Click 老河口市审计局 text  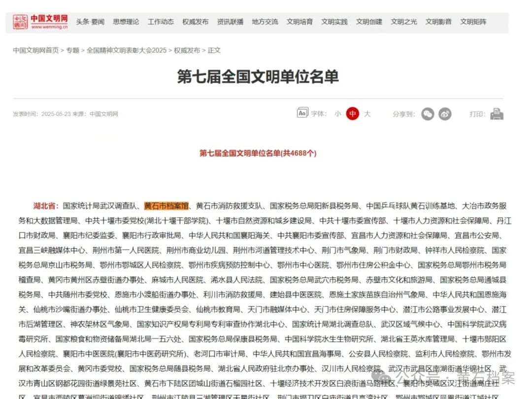pyautogui.click(x=220, y=354)
